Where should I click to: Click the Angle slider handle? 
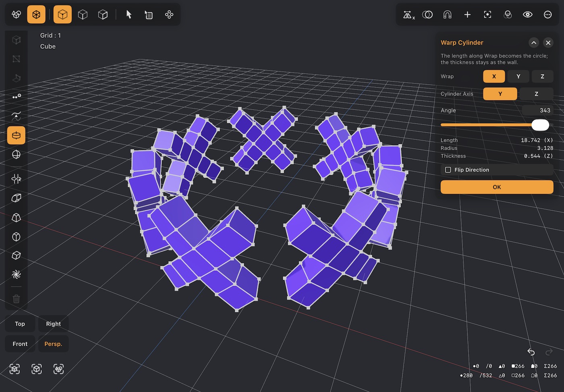tap(540, 125)
